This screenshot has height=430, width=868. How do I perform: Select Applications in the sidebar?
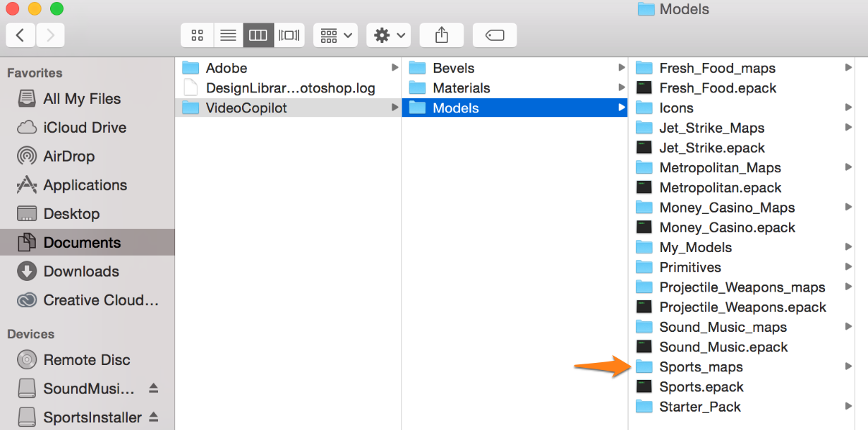[85, 185]
